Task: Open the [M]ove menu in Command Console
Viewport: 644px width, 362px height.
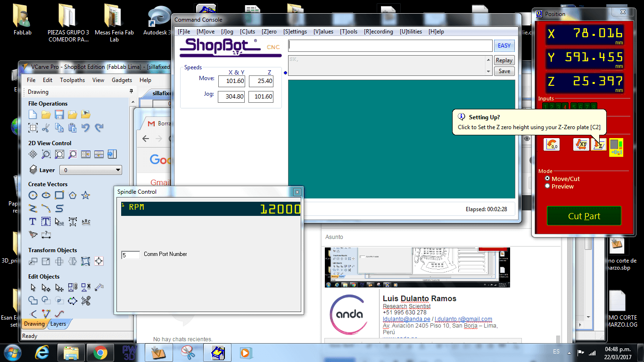Action: point(206,32)
